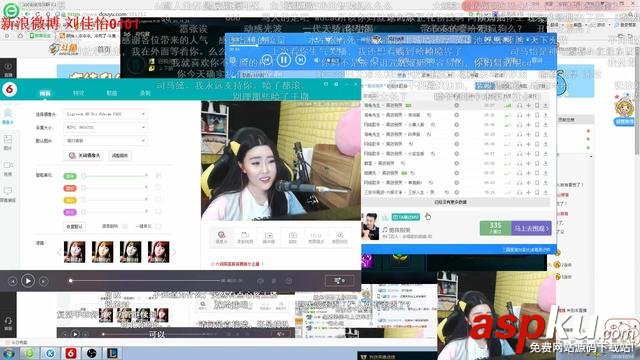Image resolution: width=640 pixels, height=360 pixels.
Task: Open the camera device dropdown showing Logitech HD Pro
Action: (105, 114)
